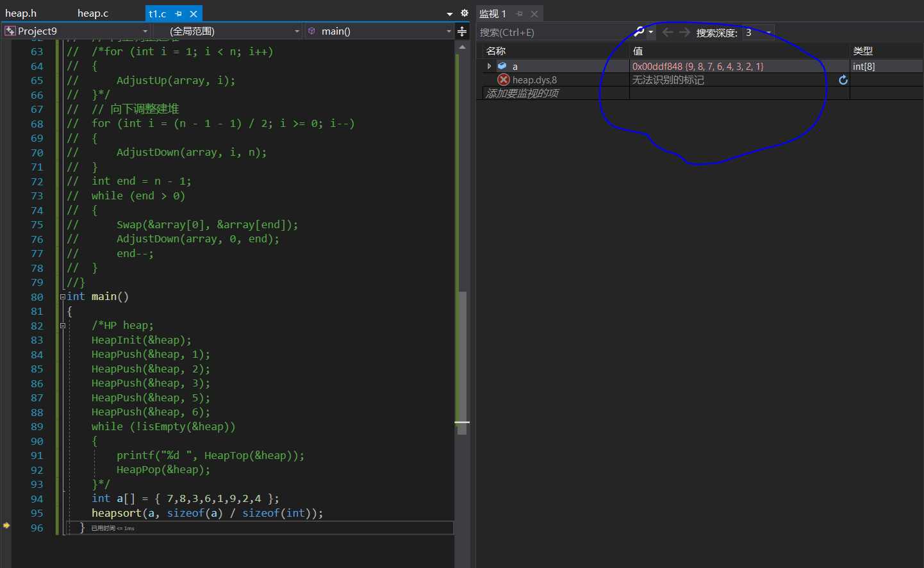The height and width of the screenshot is (568, 924).
Task: Click the split editor window icon
Action: coord(462,31)
